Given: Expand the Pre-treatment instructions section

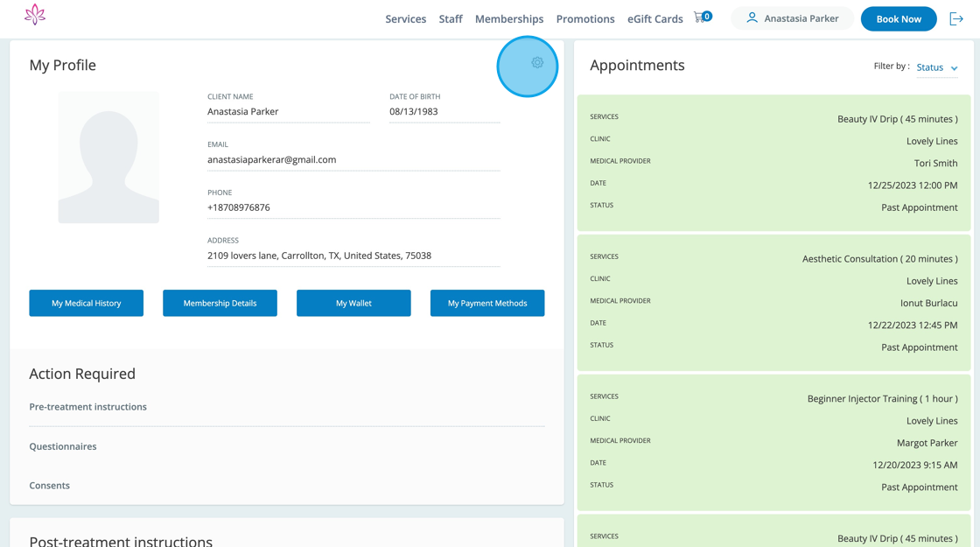Looking at the screenshot, I should click(x=88, y=407).
